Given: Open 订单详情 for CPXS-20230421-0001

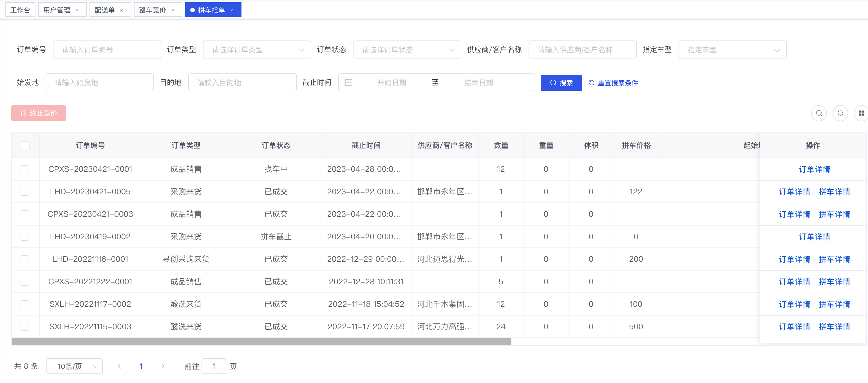Looking at the screenshot, I should coord(814,169).
